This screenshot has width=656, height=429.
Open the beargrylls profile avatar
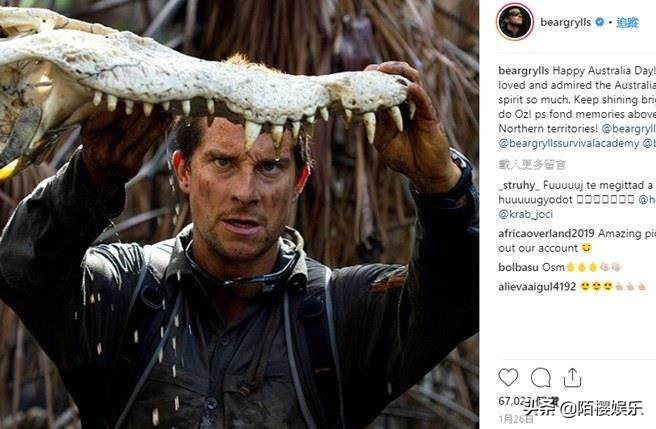[514, 22]
